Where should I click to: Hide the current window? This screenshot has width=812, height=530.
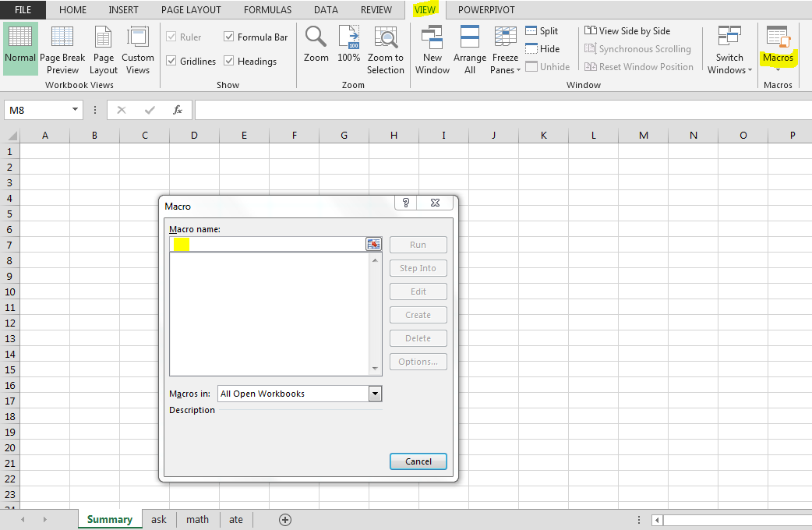pos(542,49)
